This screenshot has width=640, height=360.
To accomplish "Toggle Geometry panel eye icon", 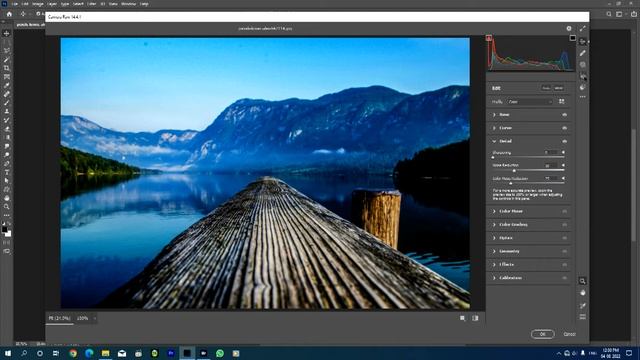I will pyautogui.click(x=564, y=251).
